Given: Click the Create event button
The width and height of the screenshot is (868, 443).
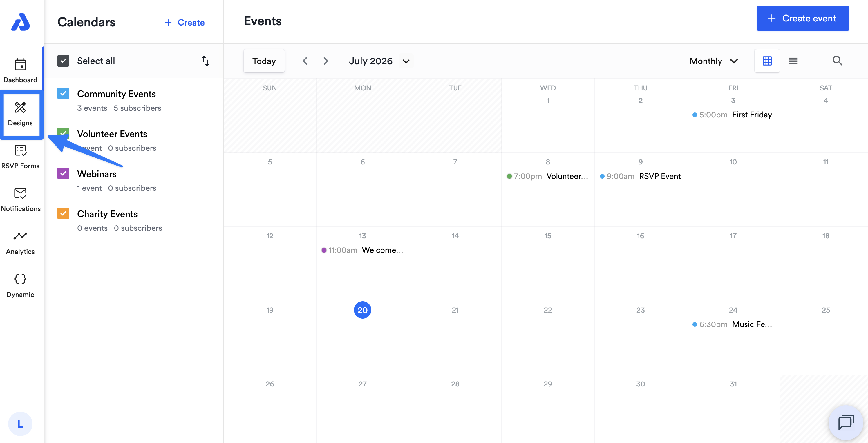Looking at the screenshot, I should (x=803, y=19).
